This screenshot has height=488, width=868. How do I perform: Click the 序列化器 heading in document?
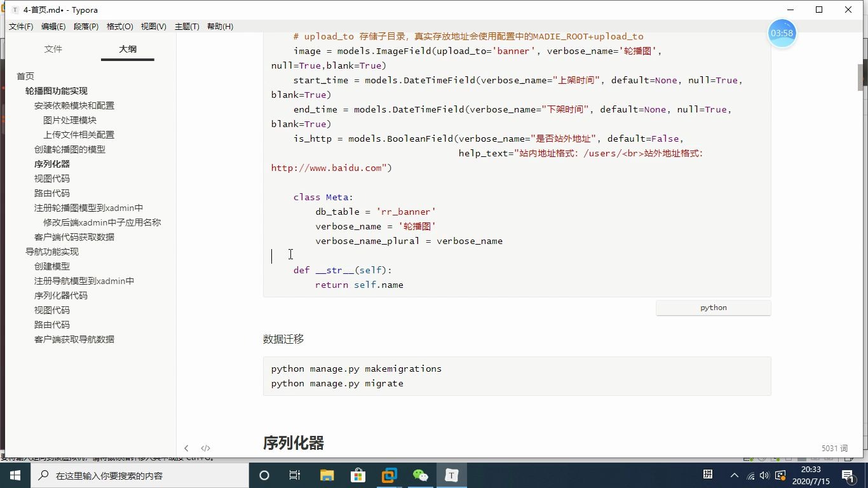(x=294, y=443)
